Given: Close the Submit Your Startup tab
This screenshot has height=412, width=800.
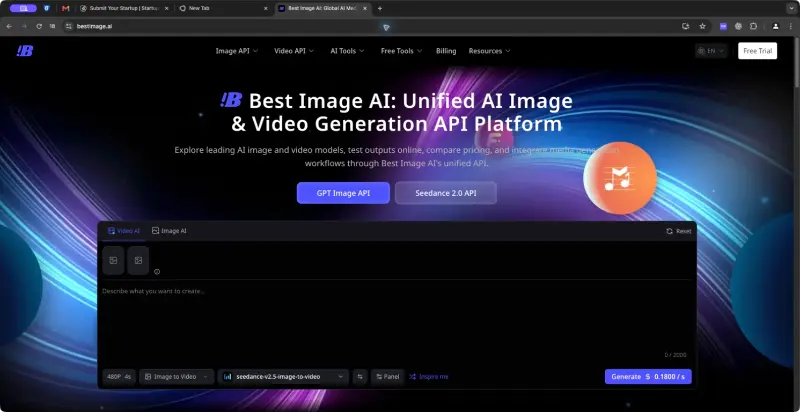Looking at the screenshot, I should tap(166, 9).
